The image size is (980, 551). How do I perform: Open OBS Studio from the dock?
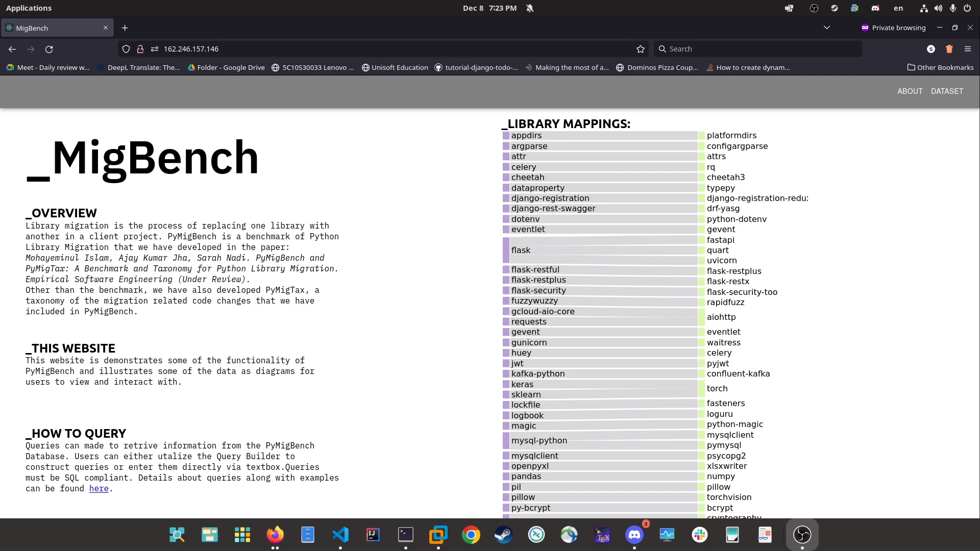(802, 535)
